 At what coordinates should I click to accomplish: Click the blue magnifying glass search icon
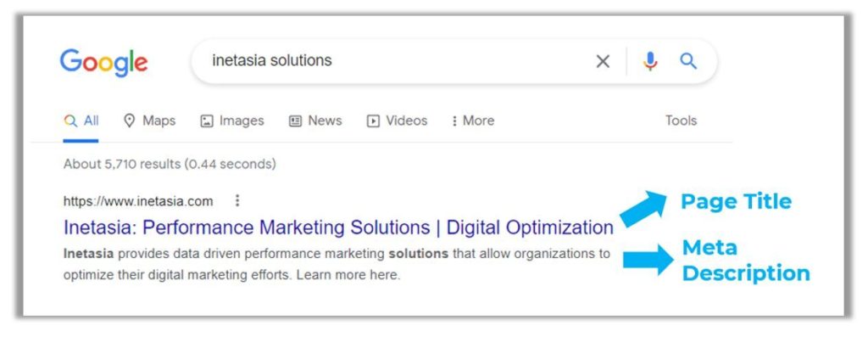tap(688, 61)
